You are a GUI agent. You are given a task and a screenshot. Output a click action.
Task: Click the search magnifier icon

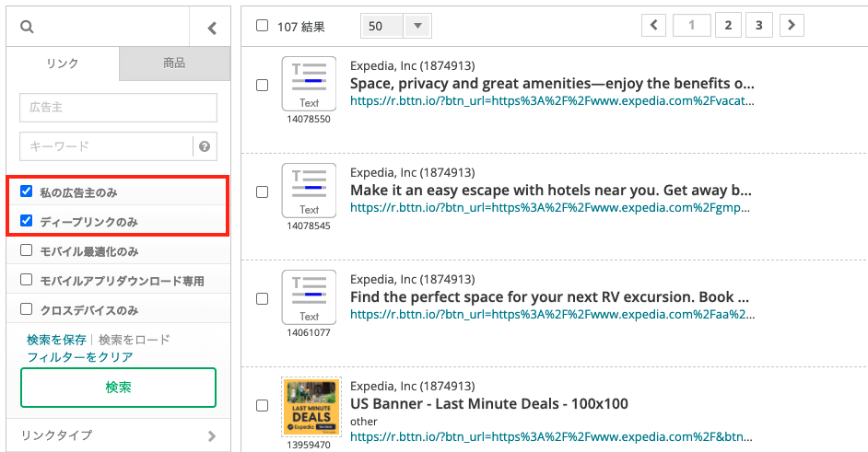tap(27, 27)
